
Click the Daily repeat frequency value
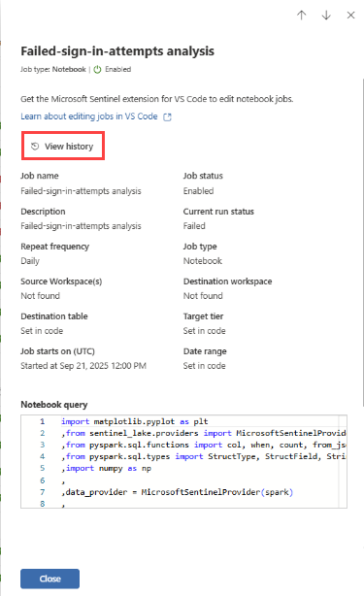[x=30, y=261]
